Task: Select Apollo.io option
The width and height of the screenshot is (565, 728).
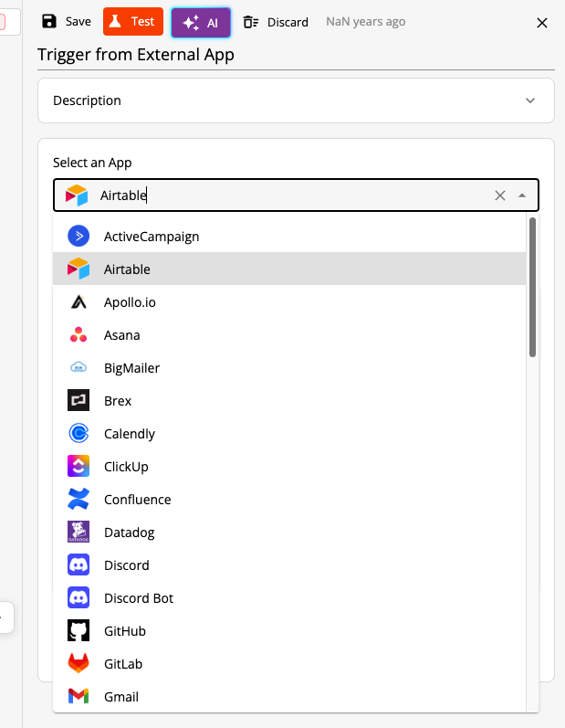Action: 289,301
